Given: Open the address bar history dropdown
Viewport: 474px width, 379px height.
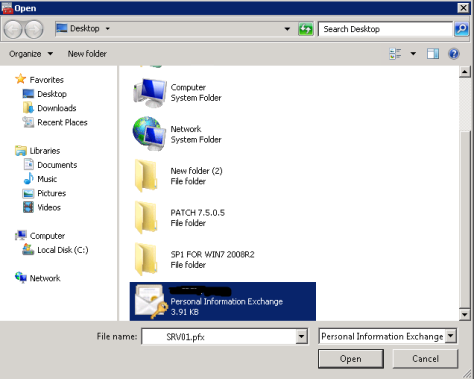Looking at the screenshot, I should click(287, 29).
